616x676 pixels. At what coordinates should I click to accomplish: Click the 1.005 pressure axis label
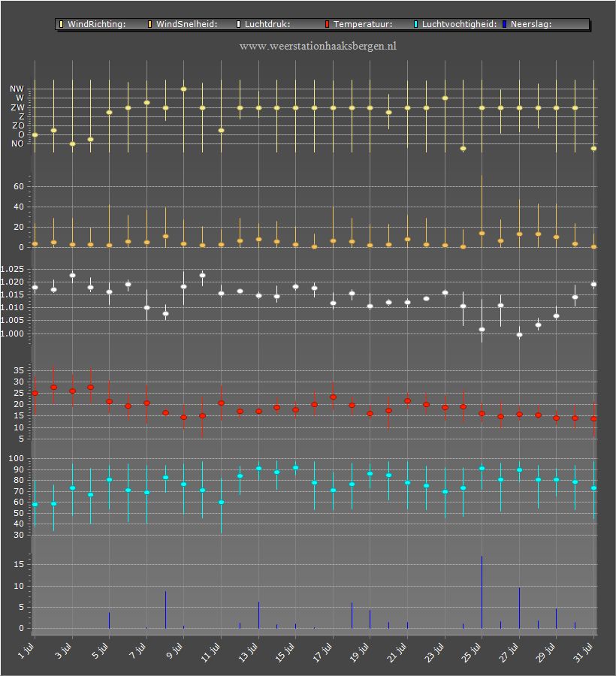point(12,320)
